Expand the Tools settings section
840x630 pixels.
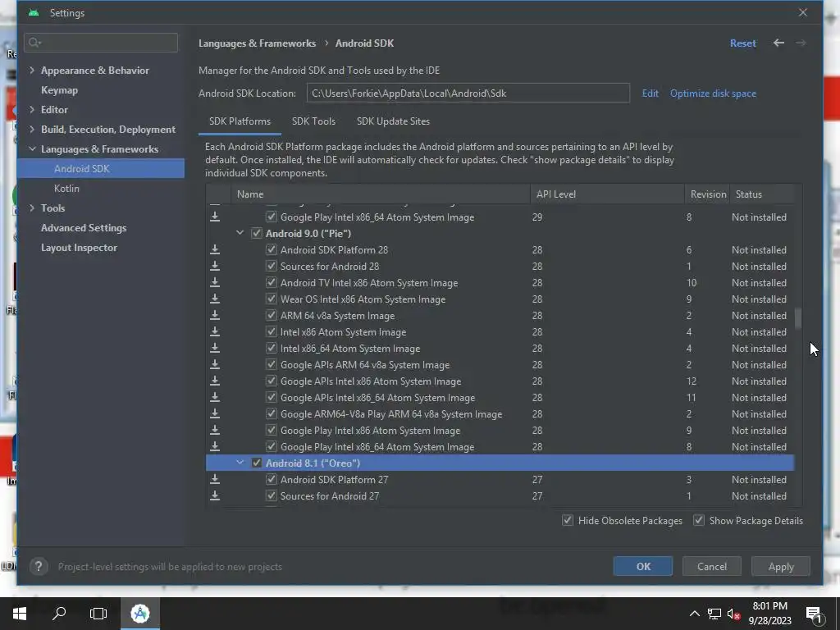(x=32, y=208)
